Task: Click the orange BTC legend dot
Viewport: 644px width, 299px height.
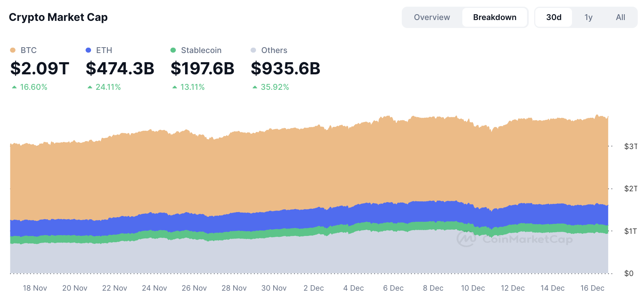Action: coord(13,50)
